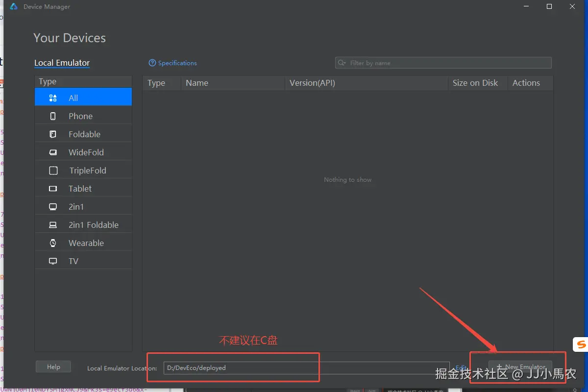Viewport: 588px width, 392px height.
Task: Create a New Emulator
Action: coord(520,367)
